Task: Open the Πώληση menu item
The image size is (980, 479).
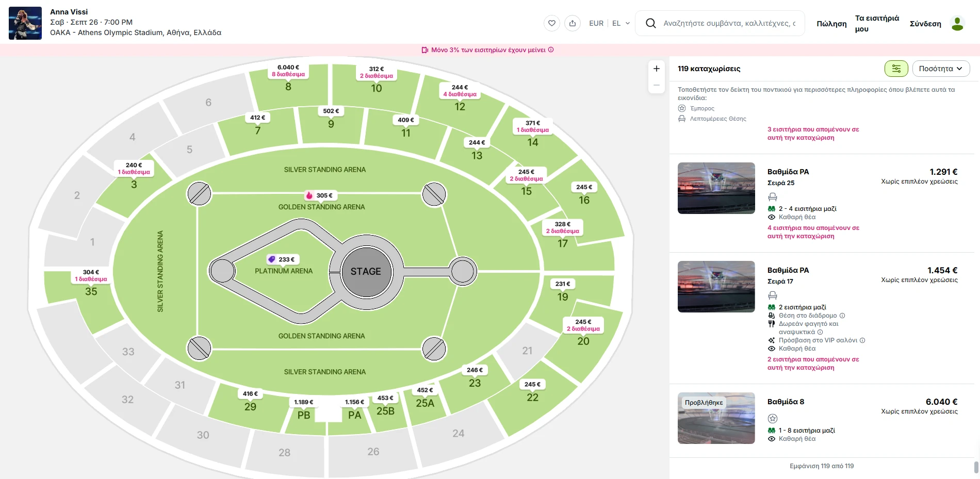Action: 831,24
